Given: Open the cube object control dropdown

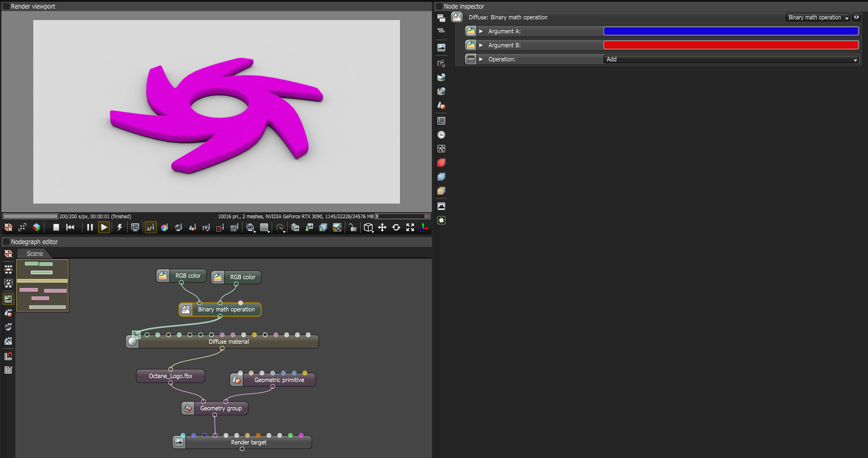Looking at the screenshot, I should 368,228.
